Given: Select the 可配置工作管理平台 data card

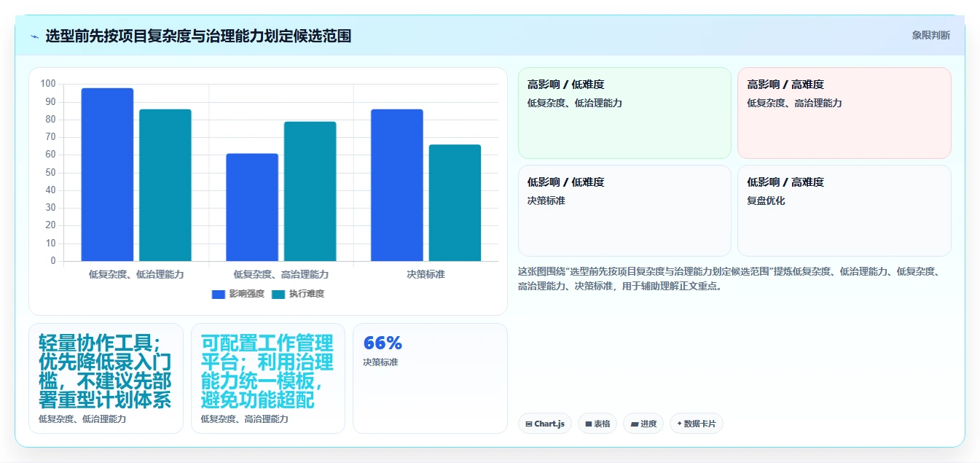Looking at the screenshot, I should [268, 378].
